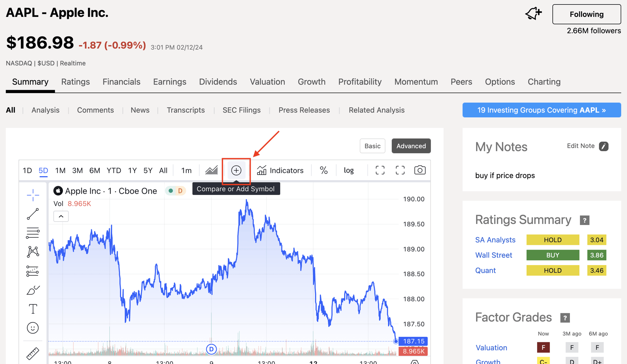Switch to the Dividends tab
Image resolution: width=627 pixels, height=364 pixels.
[218, 82]
